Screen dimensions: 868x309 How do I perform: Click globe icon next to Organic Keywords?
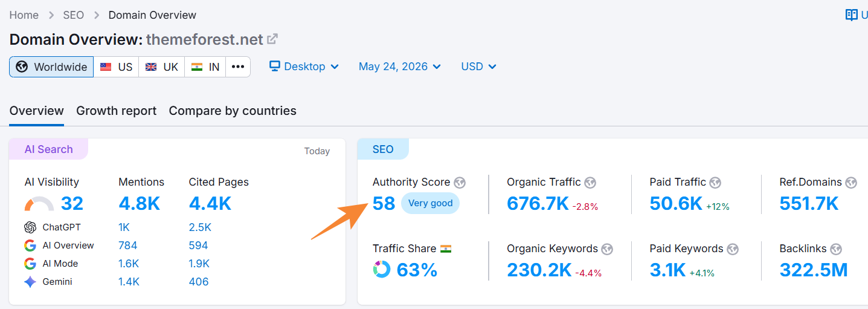(x=607, y=249)
